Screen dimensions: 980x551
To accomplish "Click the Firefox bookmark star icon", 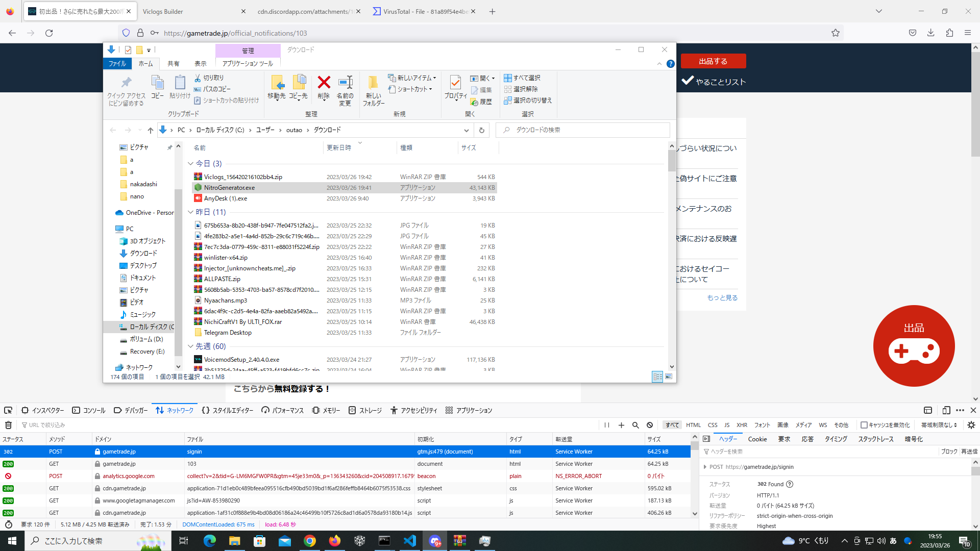I will [835, 33].
